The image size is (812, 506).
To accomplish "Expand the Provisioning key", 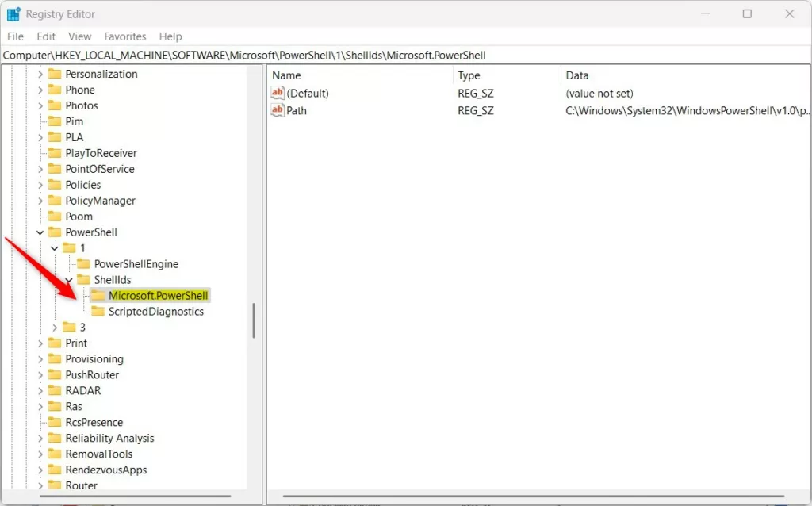I will click(x=40, y=358).
